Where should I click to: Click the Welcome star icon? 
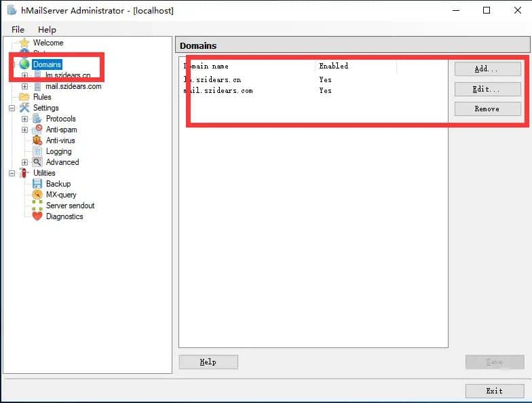(25, 43)
